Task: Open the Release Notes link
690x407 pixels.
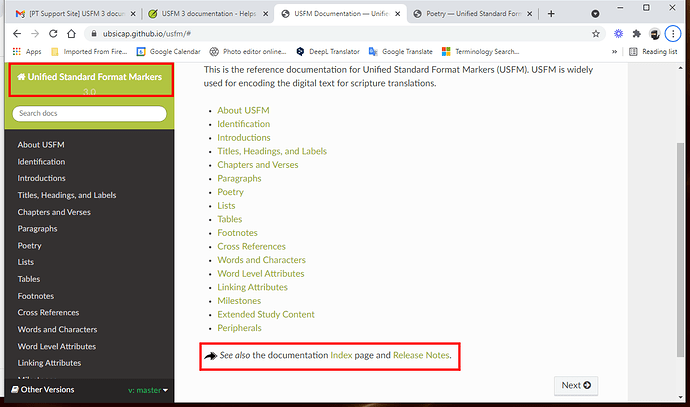Action: tap(421, 355)
